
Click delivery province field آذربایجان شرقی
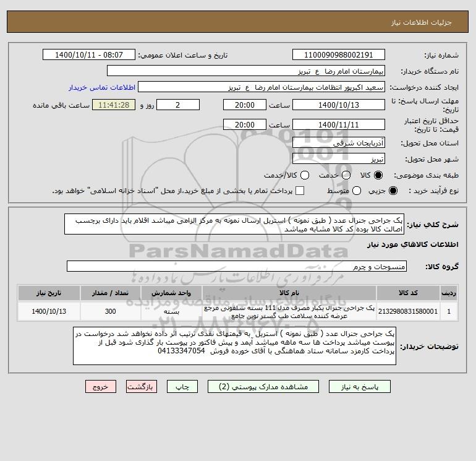(x=339, y=142)
